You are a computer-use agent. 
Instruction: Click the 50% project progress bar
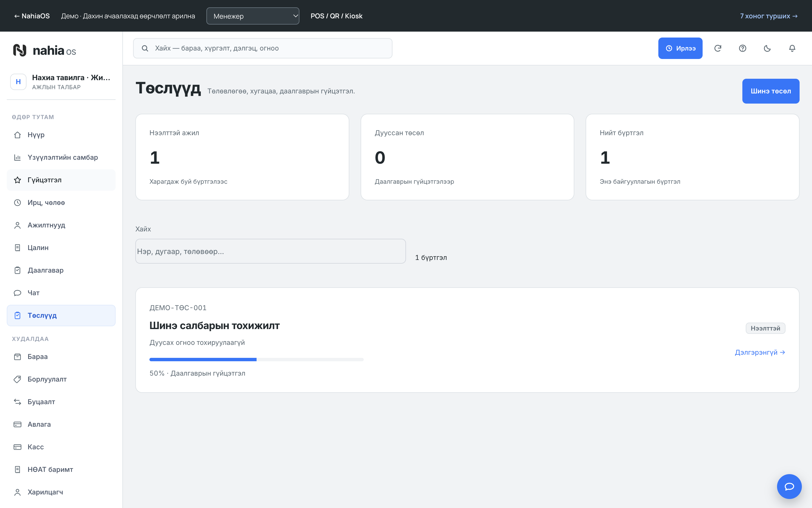tap(256, 360)
